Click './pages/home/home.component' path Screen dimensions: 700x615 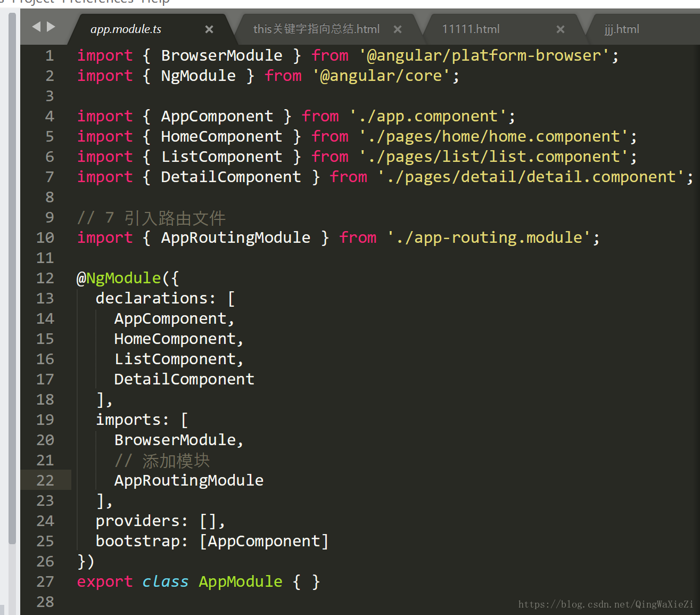493,136
